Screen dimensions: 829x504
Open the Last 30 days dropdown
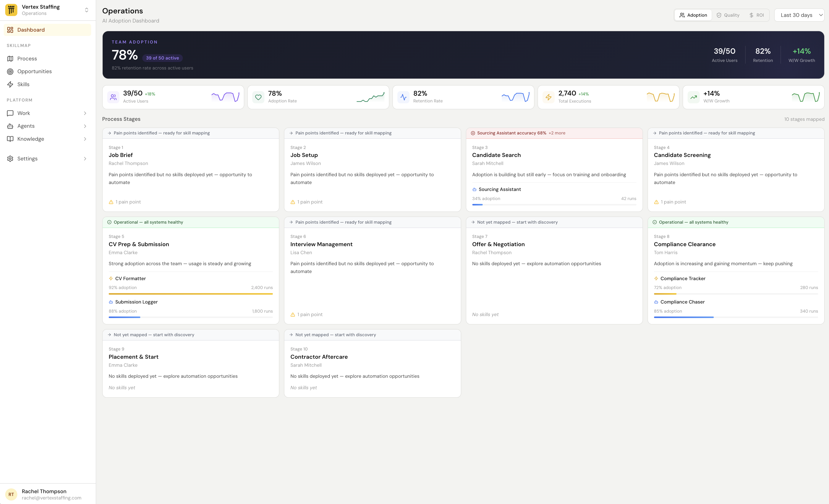click(x=800, y=15)
